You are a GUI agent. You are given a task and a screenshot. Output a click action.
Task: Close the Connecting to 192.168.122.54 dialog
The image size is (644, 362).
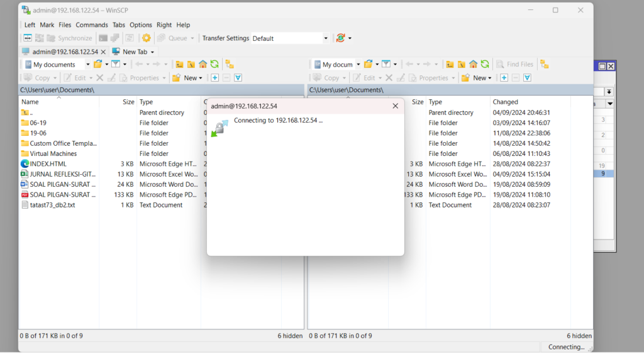click(x=395, y=106)
